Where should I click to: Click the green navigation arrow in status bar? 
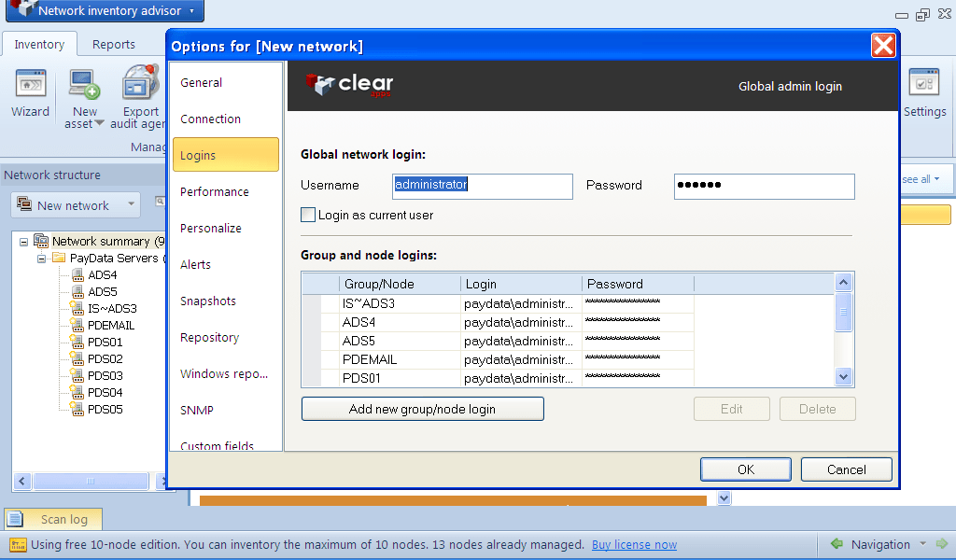(836, 543)
